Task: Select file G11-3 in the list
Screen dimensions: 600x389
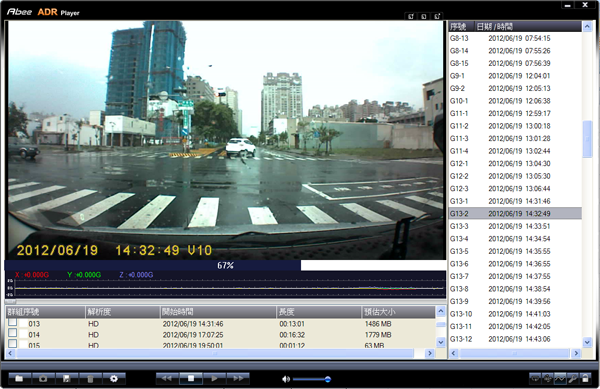Action: (x=515, y=138)
